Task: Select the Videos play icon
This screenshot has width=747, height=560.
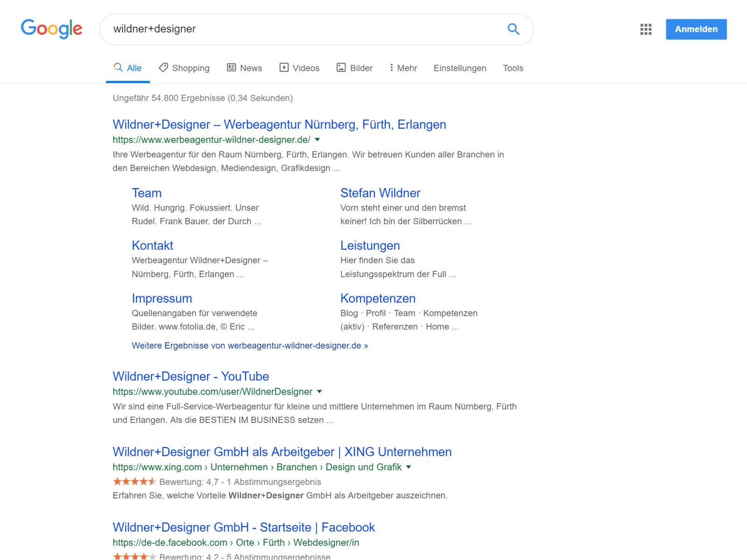Action: [x=284, y=68]
